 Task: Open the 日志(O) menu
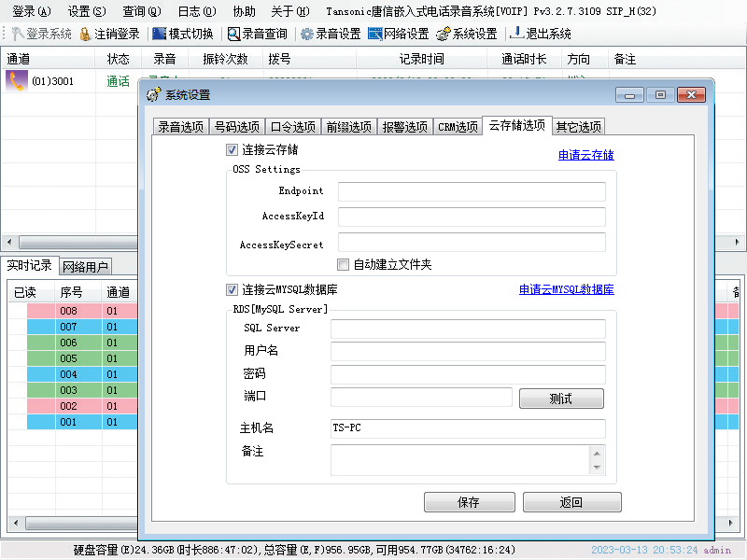197,11
